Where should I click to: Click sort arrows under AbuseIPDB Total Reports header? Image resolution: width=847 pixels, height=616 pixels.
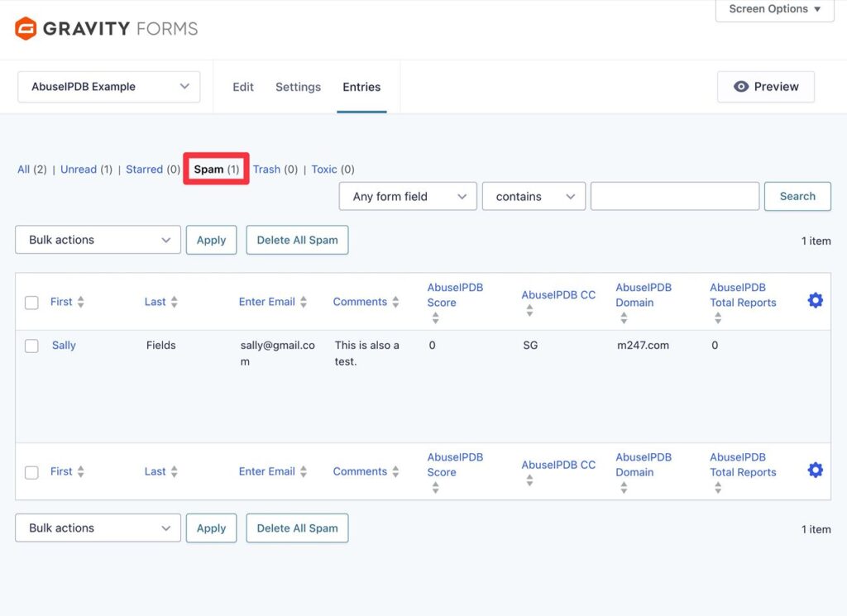[718, 318]
